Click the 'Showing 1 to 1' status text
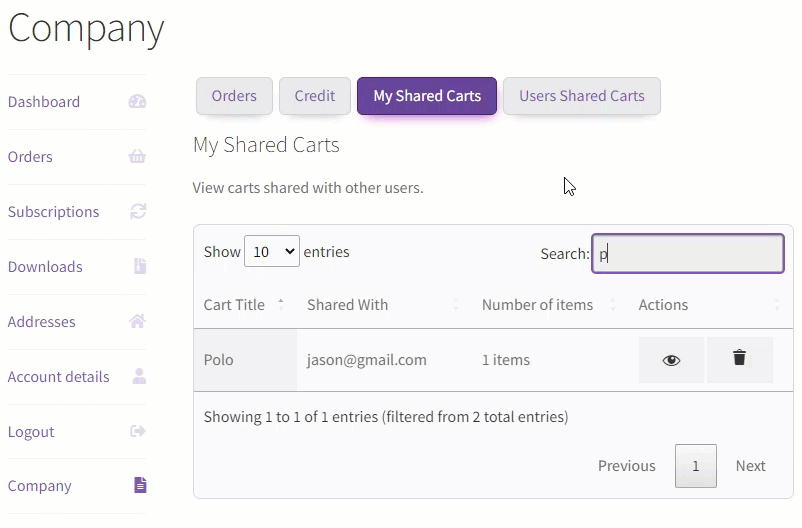 [386, 416]
